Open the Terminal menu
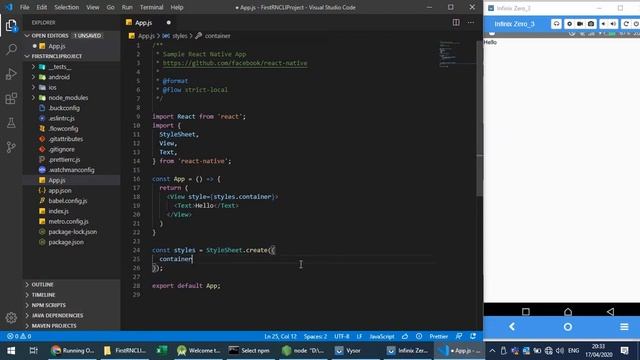The width and height of the screenshot is (640, 360). [151, 7]
